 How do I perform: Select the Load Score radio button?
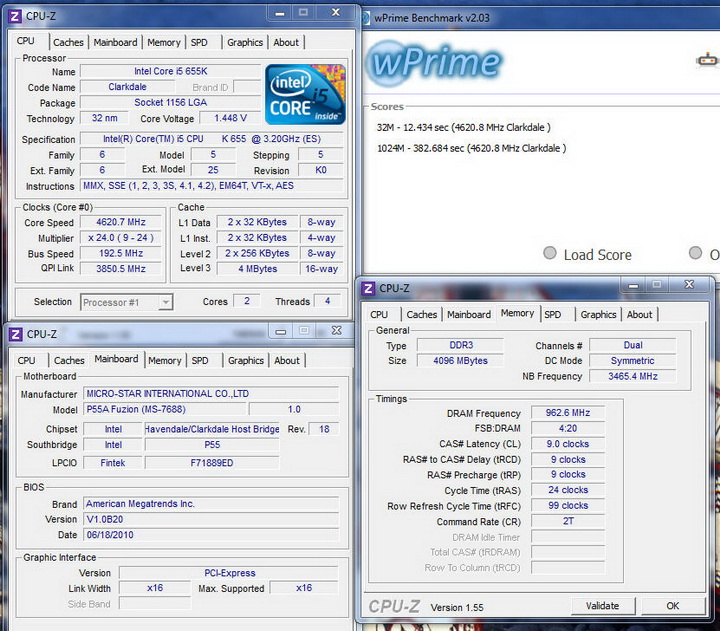pyautogui.click(x=550, y=253)
